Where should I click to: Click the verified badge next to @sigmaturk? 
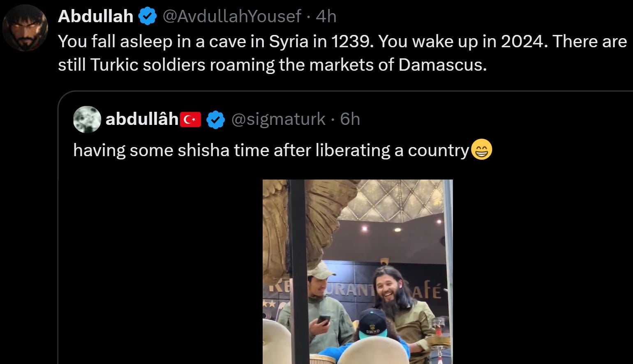[x=215, y=120]
